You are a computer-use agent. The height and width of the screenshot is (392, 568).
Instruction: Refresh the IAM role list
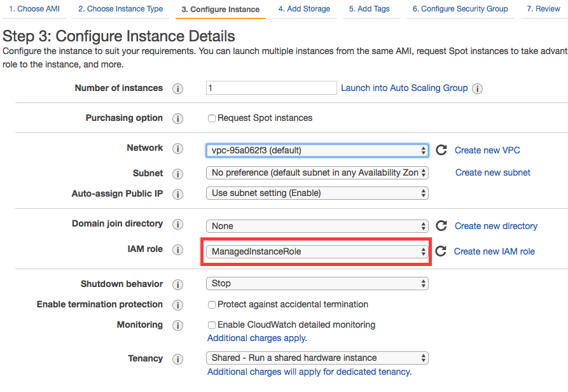coord(441,251)
